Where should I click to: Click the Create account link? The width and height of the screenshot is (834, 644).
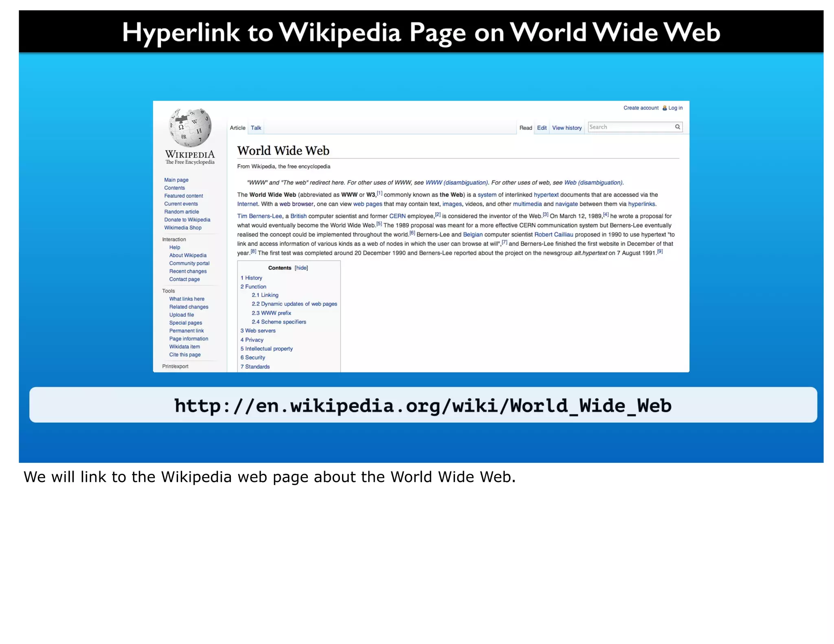[641, 108]
